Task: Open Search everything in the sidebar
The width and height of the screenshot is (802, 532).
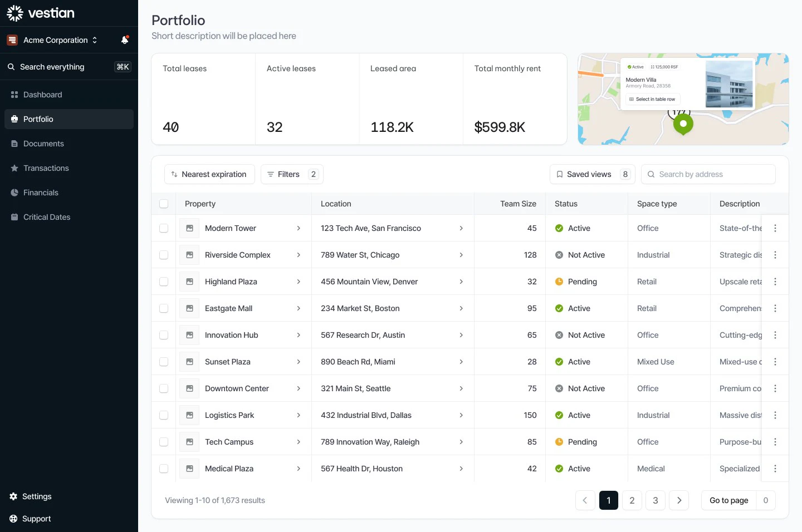Action: tap(69, 67)
